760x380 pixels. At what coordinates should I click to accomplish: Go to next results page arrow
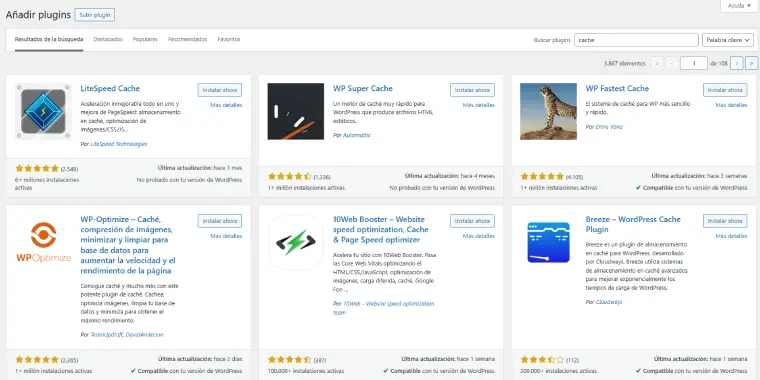[737, 63]
